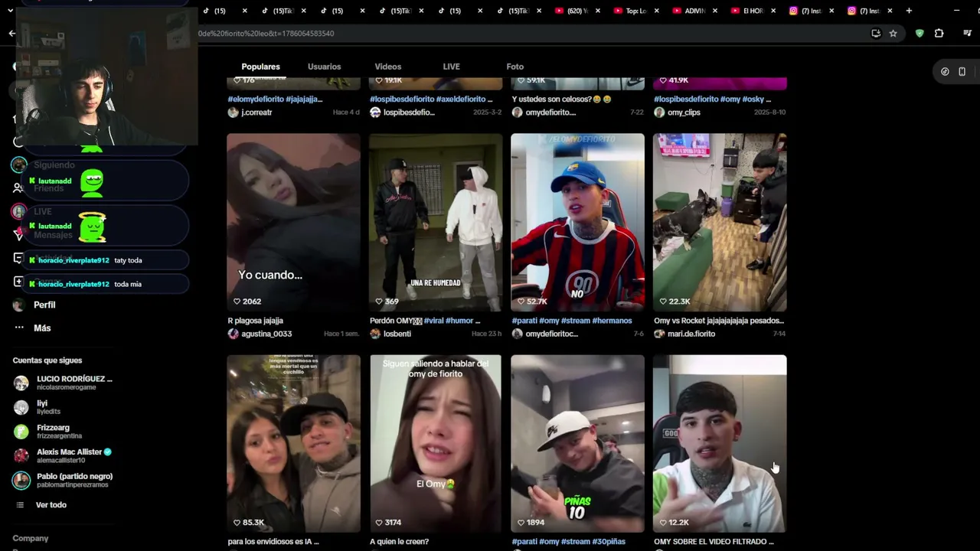The height and width of the screenshot is (551, 980).
Task: Click the 'Cuentas que sigues' heading
Action: pos(47,360)
